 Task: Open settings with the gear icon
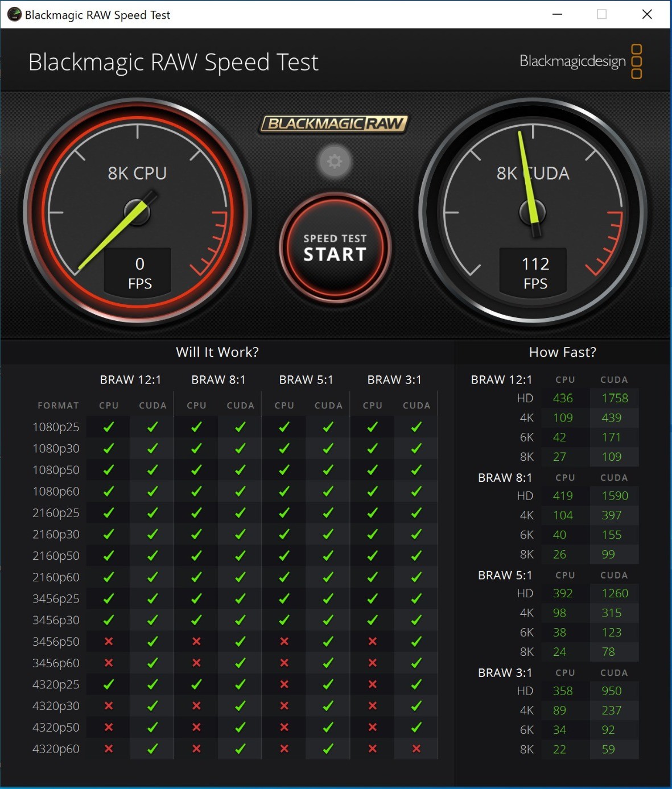click(335, 162)
